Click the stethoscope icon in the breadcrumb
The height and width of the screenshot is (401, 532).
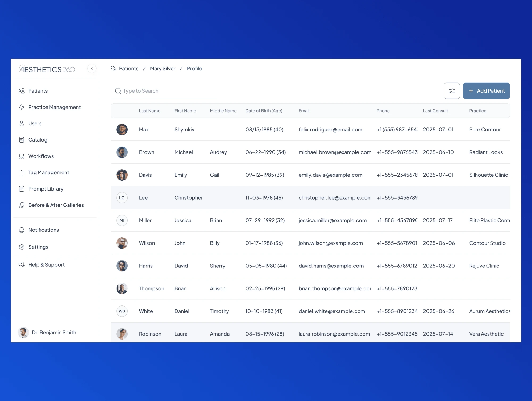114,69
